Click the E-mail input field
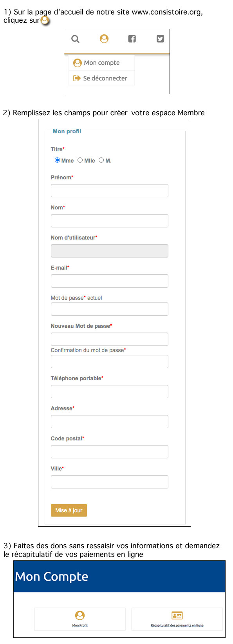The height and width of the screenshot is (644, 233). tap(110, 281)
